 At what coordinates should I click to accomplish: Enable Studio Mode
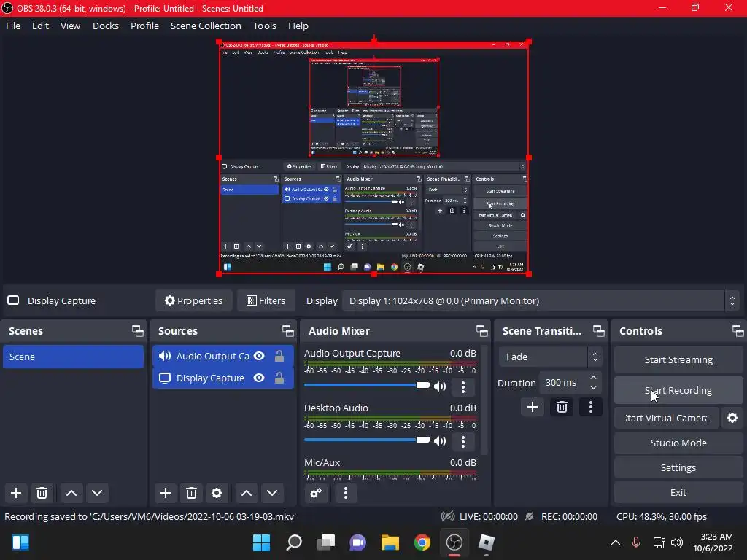pyautogui.click(x=678, y=443)
